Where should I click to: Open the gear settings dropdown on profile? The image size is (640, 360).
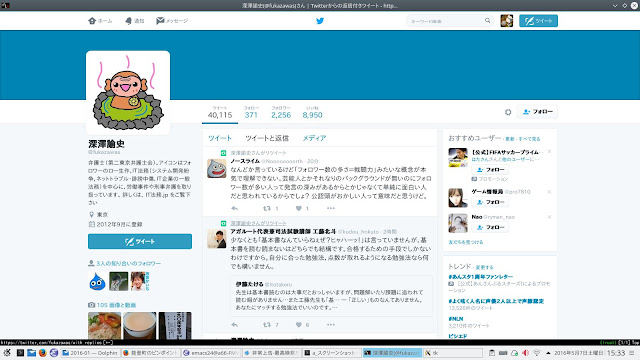click(508, 112)
